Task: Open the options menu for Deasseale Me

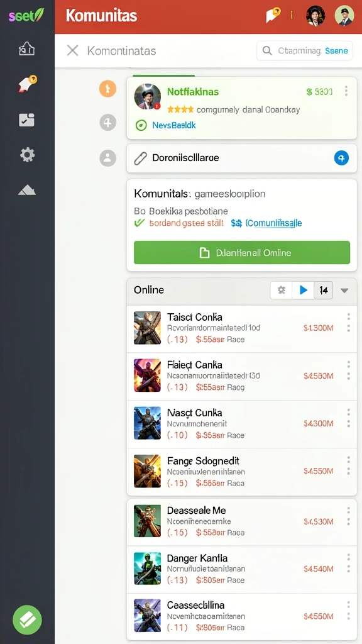Action: pyautogui.click(x=348, y=516)
